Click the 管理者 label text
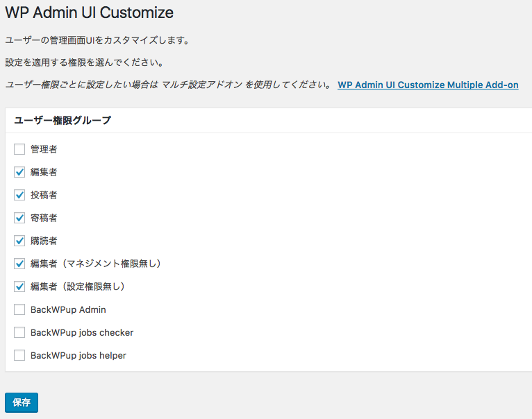Viewport: 532px width, 419px height. pyautogui.click(x=44, y=149)
